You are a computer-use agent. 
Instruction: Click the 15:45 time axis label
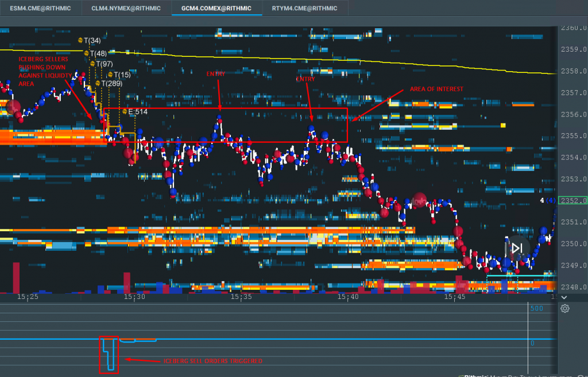pos(455,297)
